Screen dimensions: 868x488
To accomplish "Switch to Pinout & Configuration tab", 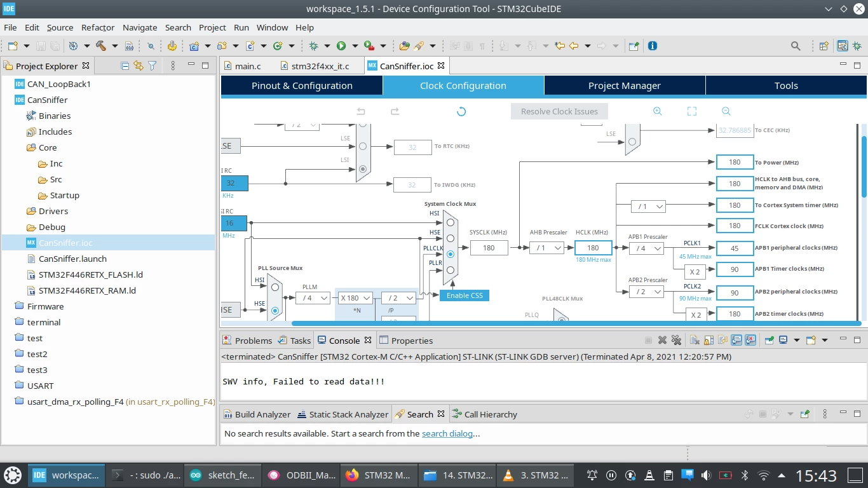I will 302,86.
